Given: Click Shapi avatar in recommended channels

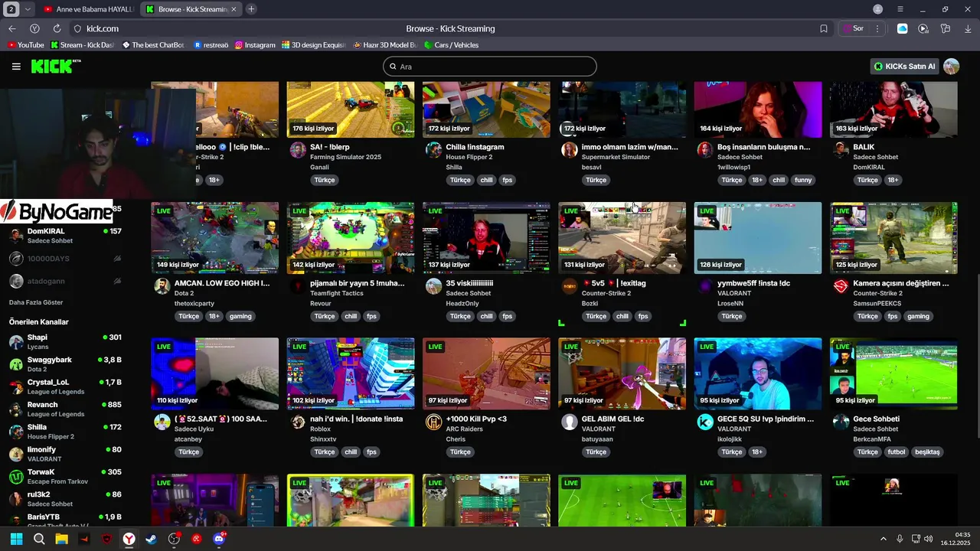Looking at the screenshot, I should [x=16, y=342].
